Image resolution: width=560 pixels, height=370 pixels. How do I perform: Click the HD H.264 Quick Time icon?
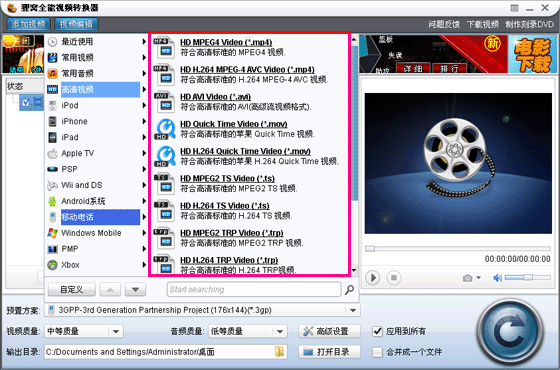coord(165,156)
